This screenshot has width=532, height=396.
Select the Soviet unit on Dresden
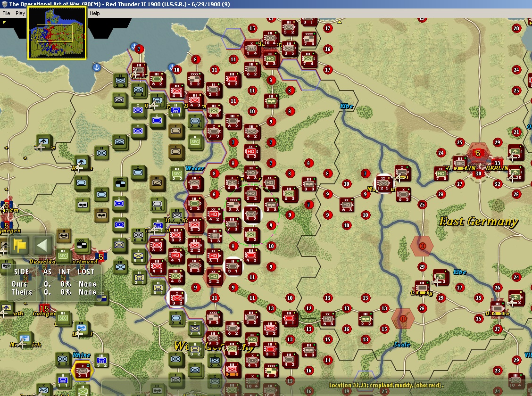click(x=498, y=309)
